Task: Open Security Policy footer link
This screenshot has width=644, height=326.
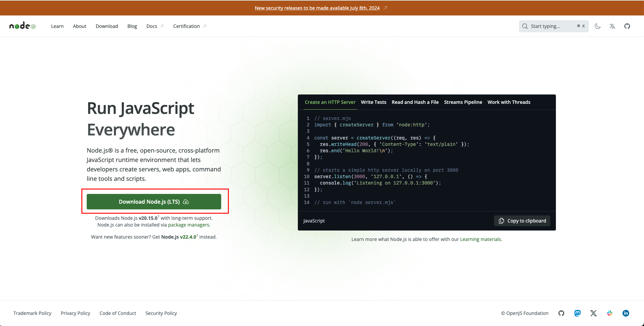Action: [161, 313]
